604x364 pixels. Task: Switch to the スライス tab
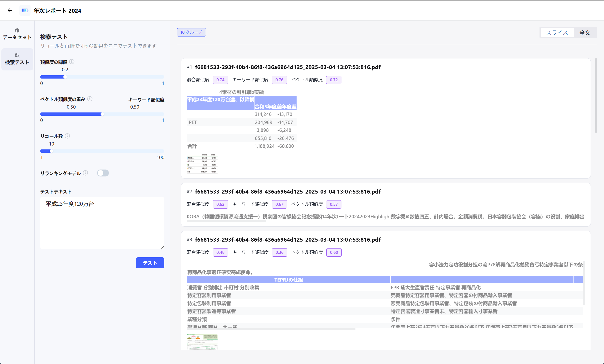coord(557,33)
